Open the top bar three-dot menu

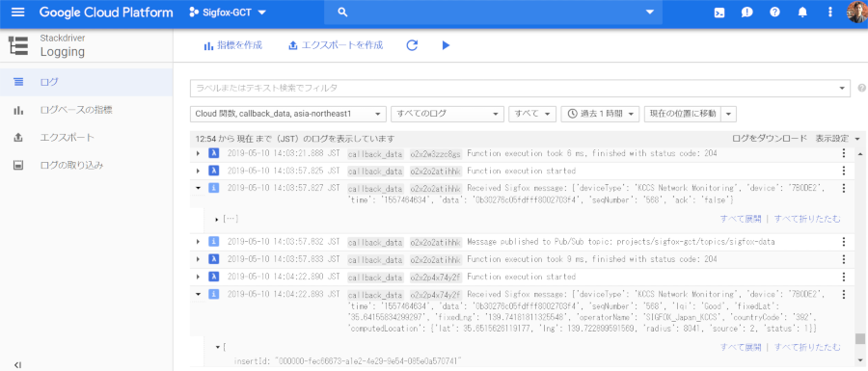coord(829,13)
